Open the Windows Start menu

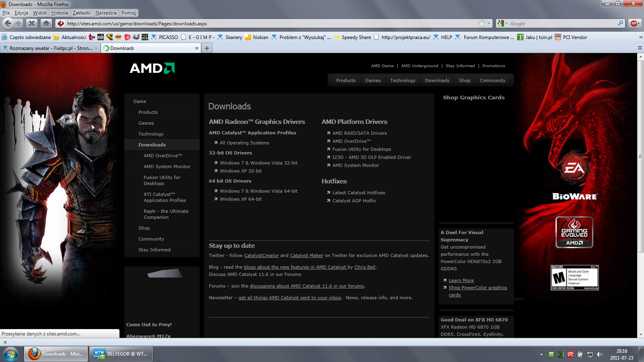pyautogui.click(x=11, y=354)
